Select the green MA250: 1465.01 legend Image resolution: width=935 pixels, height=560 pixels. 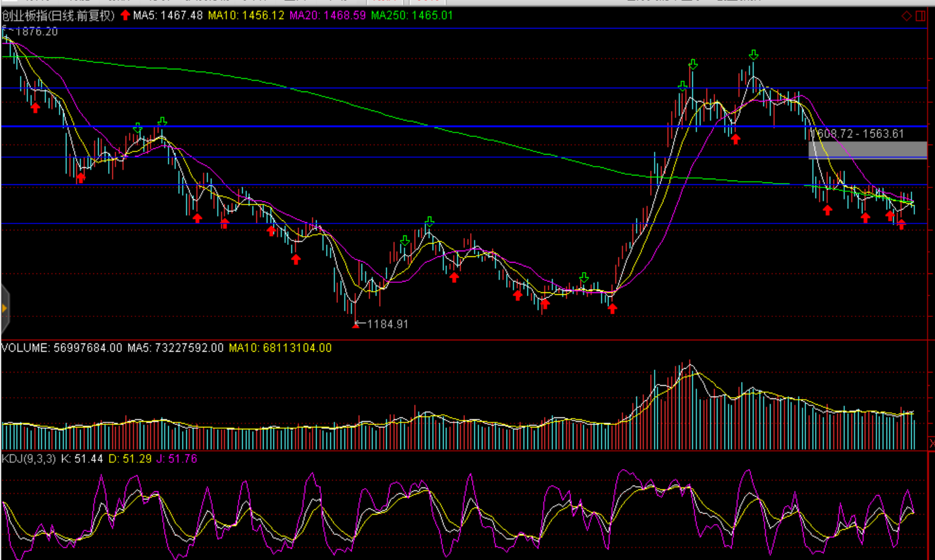pos(412,15)
